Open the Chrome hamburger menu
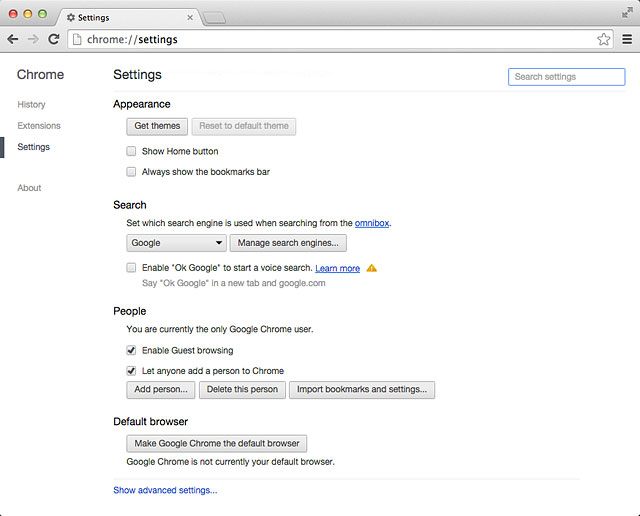Image resolution: width=640 pixels, height=516 pixels. point(627,39)
